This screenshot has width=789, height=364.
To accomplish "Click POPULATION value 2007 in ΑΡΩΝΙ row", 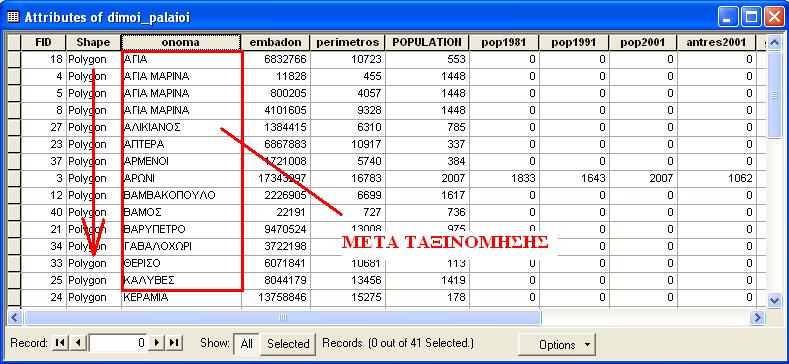I will tap(427, 178).
